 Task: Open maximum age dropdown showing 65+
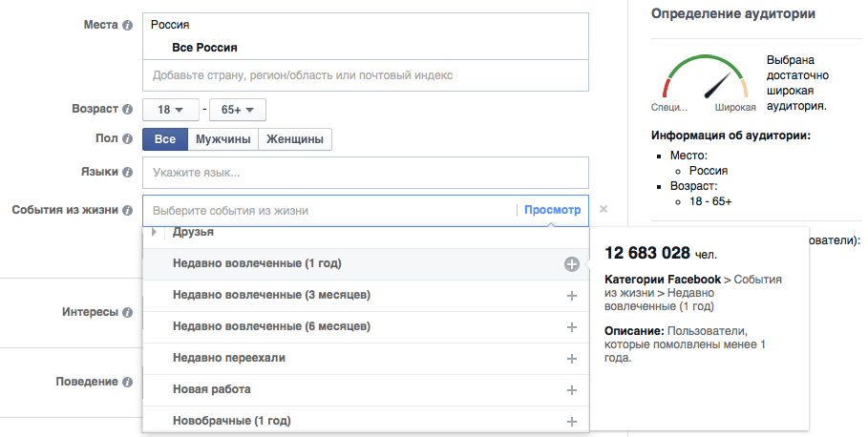(x=237, y=110)
